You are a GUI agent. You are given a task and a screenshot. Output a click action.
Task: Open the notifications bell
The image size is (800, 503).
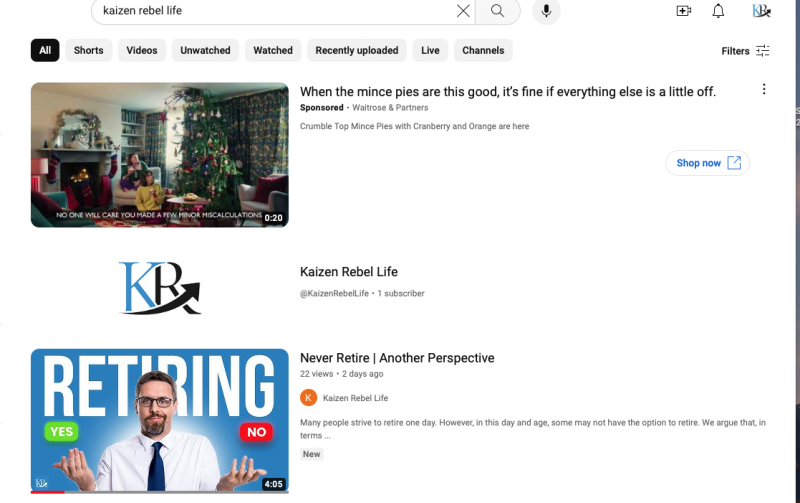(718, 11)
